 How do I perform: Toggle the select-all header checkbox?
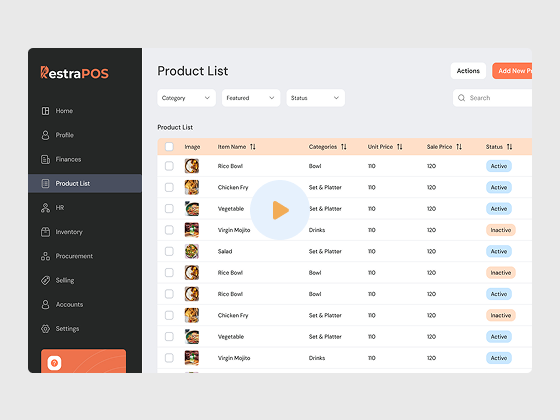click(x=169, y=147)
